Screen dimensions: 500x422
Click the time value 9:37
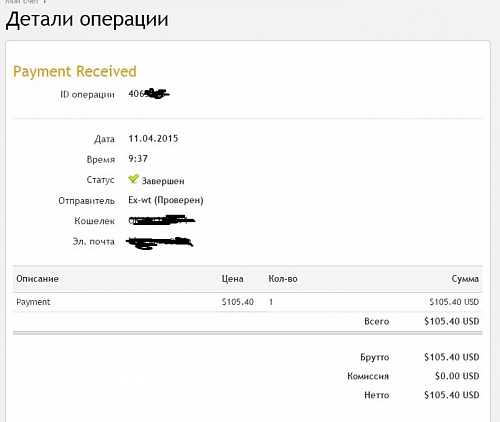(x=138, y=159)
